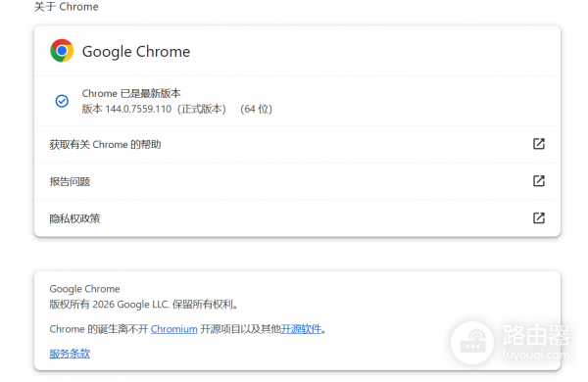Open the 报告问题 row
This screenshot has width=588, height=382.
tap(297, 181)
